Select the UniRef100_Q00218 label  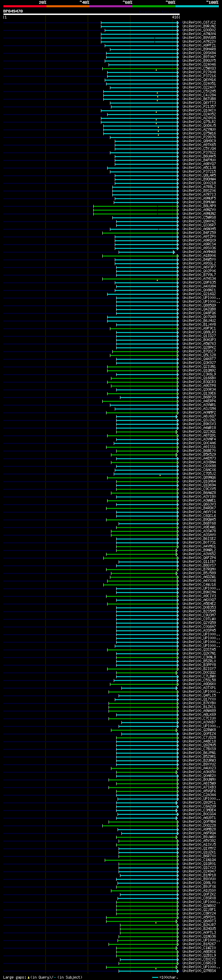click(x=199, y=183)
